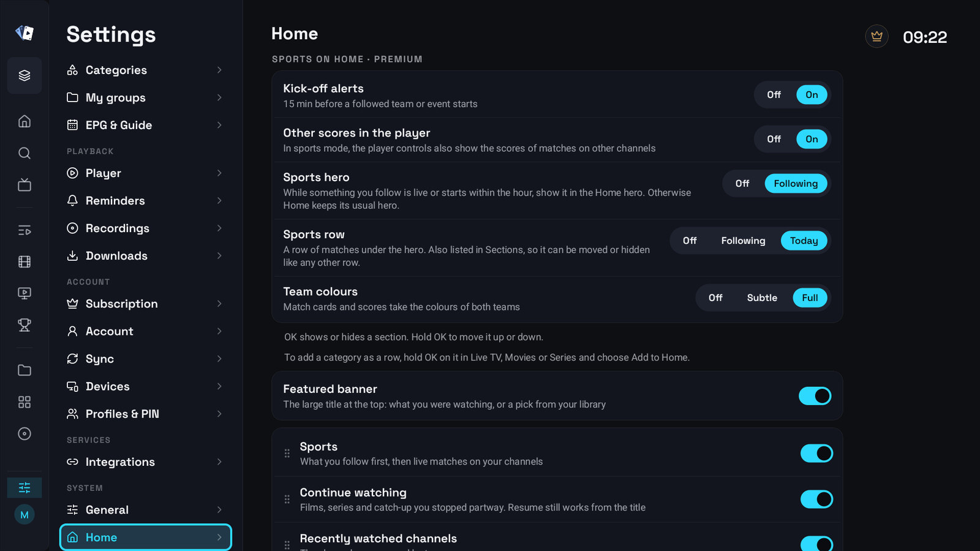The height and width of the screenshot is (551, 980).
Task: Expand the Player row chevron
Action: pos(219,173)
